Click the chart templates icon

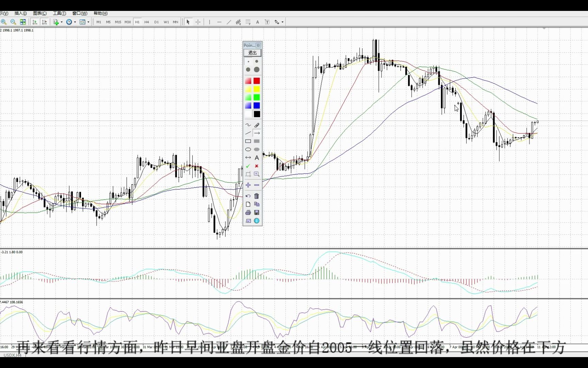tap(82, 22)
